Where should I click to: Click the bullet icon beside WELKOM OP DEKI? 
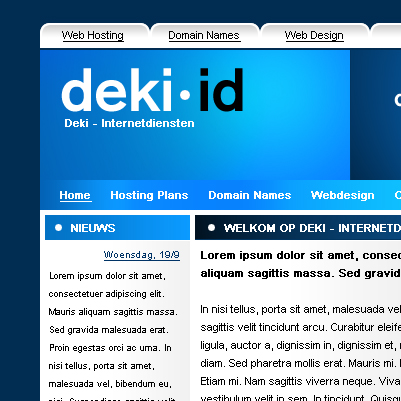(x=211, y=228)
